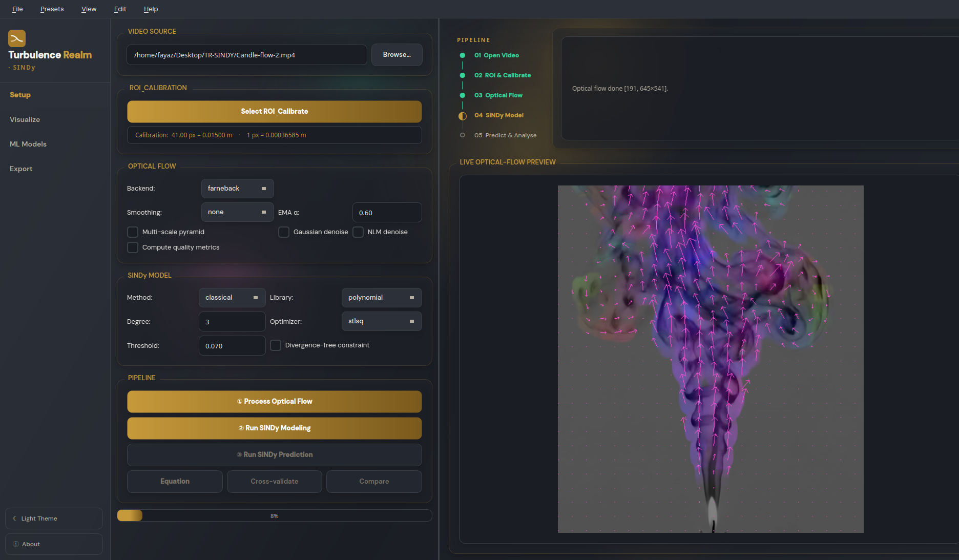
Task: Click Run SINDy Prediction button
Action: point(275,455)
